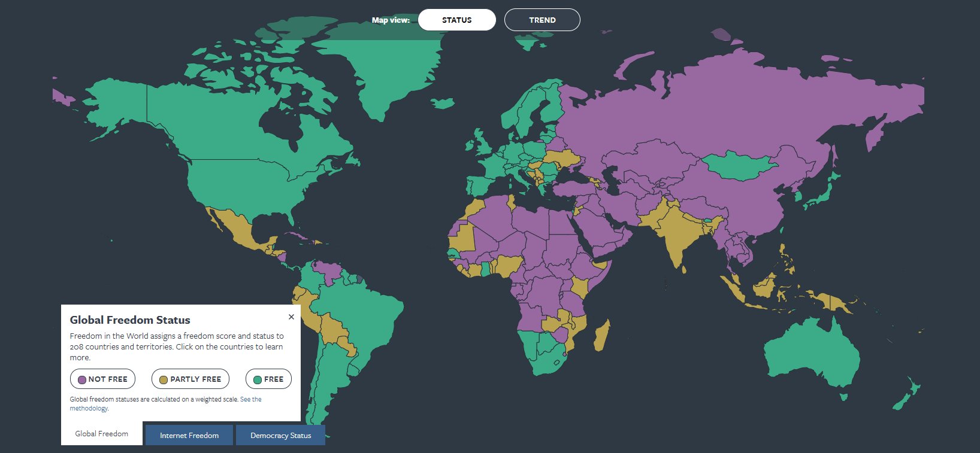Select the NOT FREE legend filter
Image resolution: width=980 pixels, height=453 pixels.
coord(102,379)
